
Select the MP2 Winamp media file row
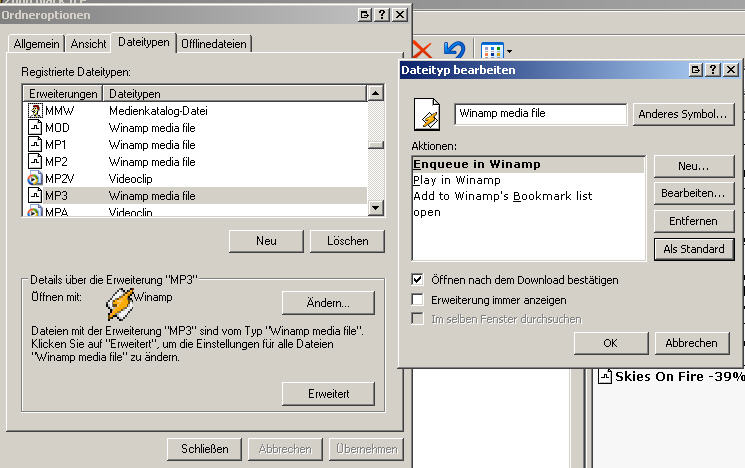pyautogui.click(x=195, y=162)
